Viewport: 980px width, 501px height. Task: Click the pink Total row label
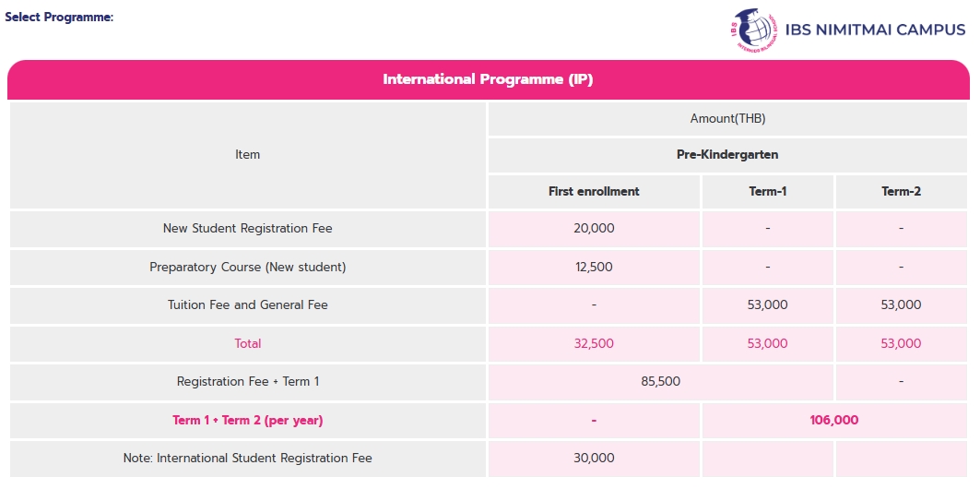247,343
